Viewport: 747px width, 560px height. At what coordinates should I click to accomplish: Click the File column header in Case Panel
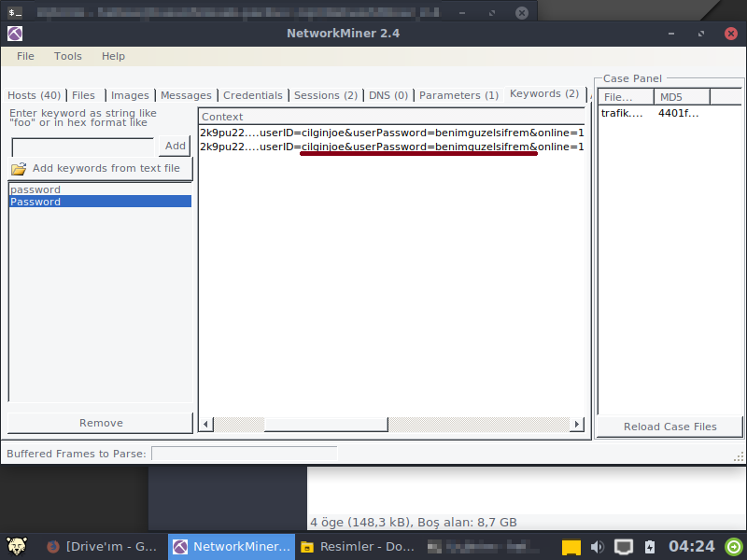(626, 97)
